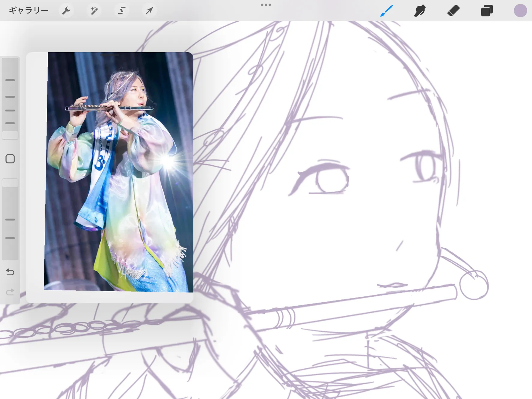Tap the reference photo of flute player
The image size is (532, 399).
tap(119, 172)
